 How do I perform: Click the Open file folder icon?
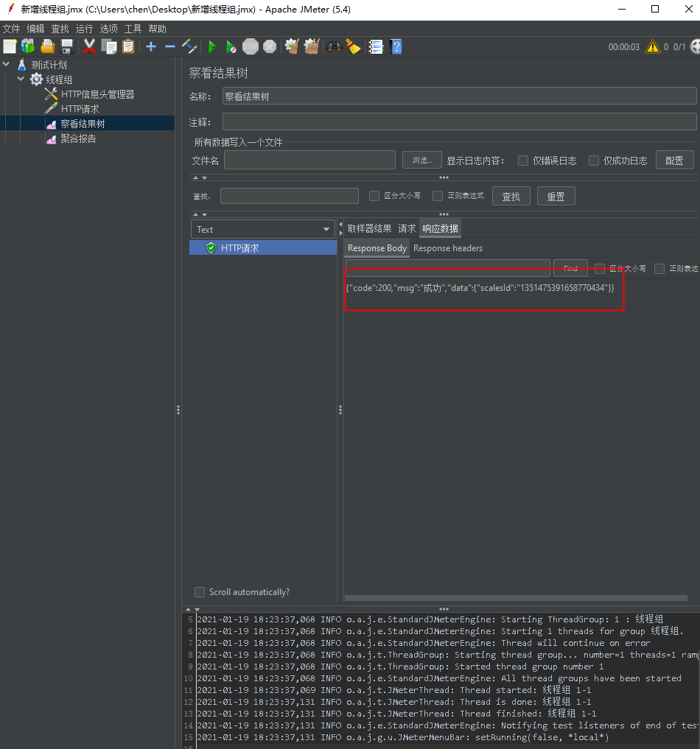[48, 47]
